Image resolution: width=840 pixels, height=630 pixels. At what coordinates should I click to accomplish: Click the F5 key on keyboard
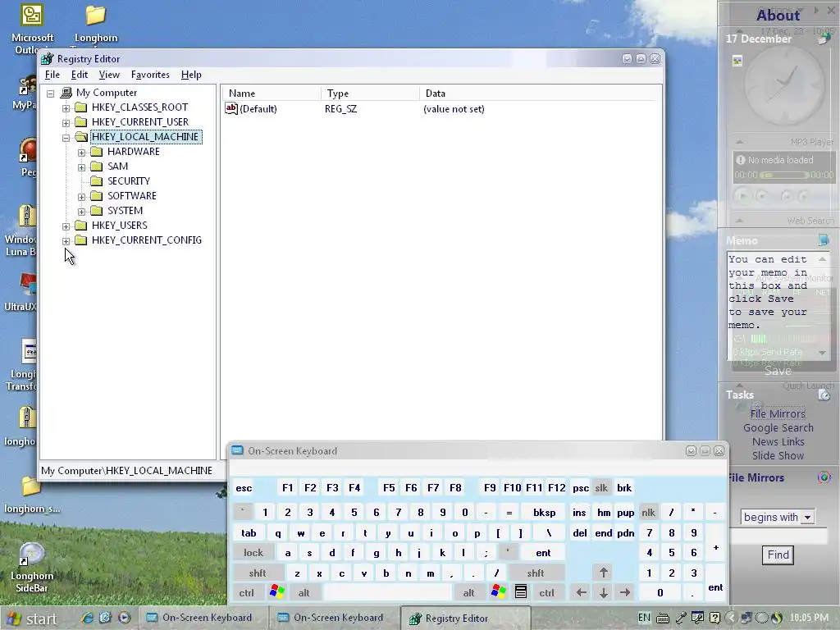[x=389, y=487]
